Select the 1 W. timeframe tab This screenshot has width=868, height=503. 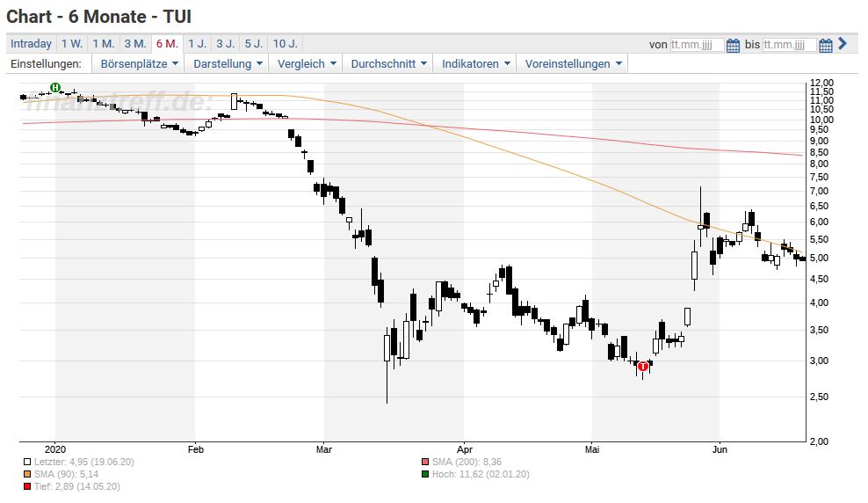pos(71,44)
